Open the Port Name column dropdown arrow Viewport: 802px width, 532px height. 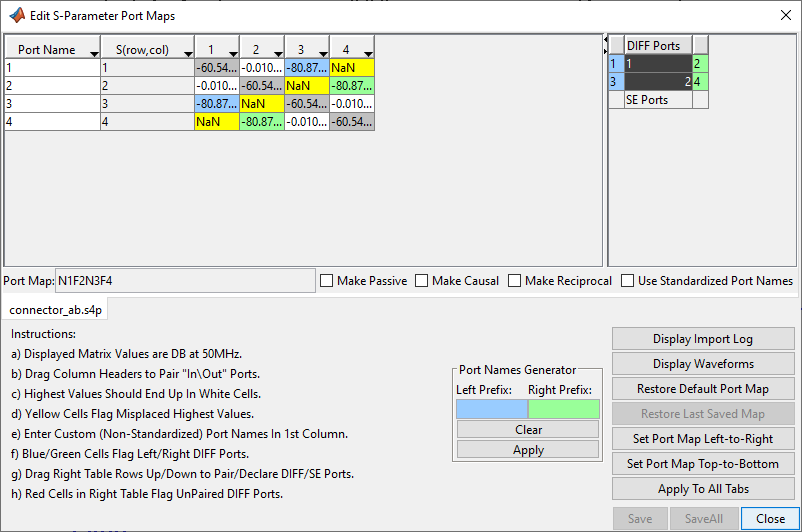coord(94,53)
